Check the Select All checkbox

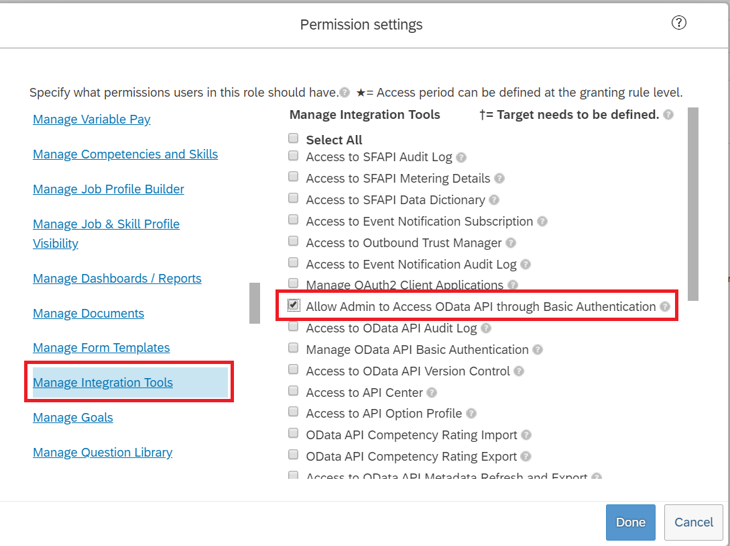(x=294, y=139)
